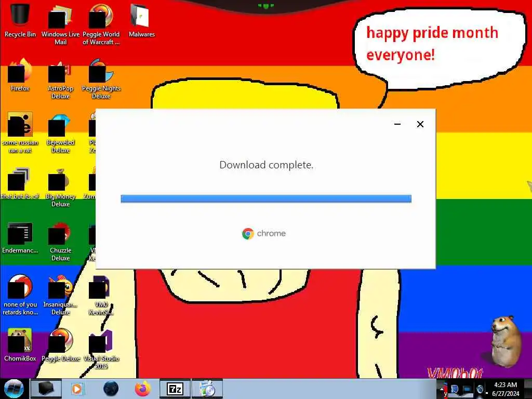Open AstroPop Deluxe desktop icon
This screenshot has width=532, height=399.
pos(60,79)
